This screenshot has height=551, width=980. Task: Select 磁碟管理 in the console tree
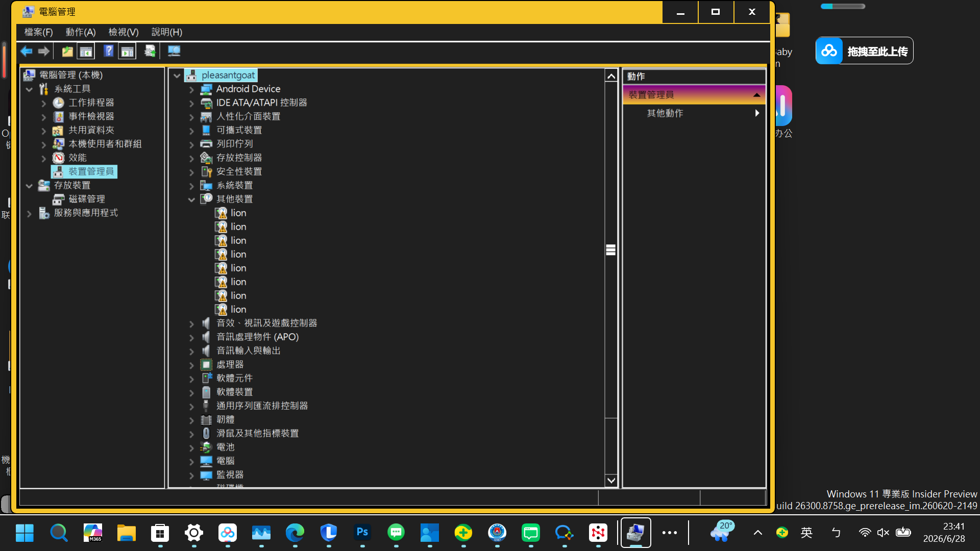[x=87, y=199]
